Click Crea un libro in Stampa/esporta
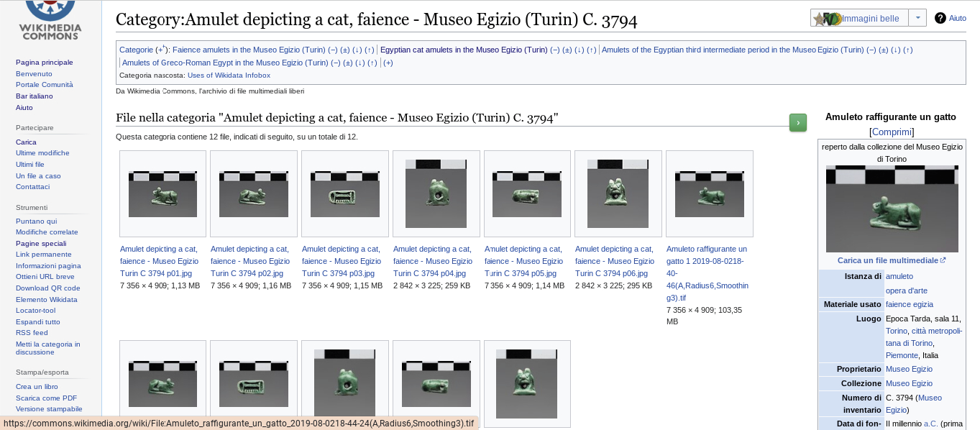 pyautogui.click(x=37, y=386)
